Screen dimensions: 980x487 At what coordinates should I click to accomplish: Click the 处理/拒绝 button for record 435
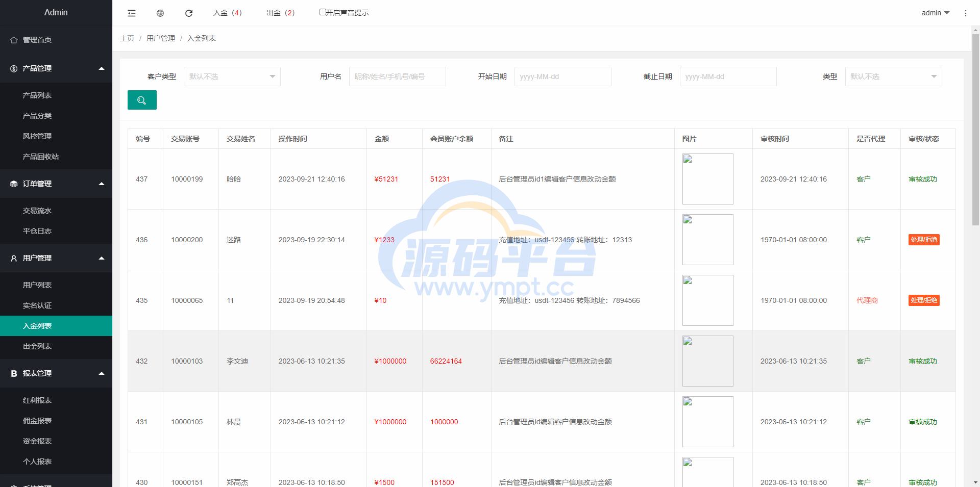pyautogui.click(x=924, y=300)
